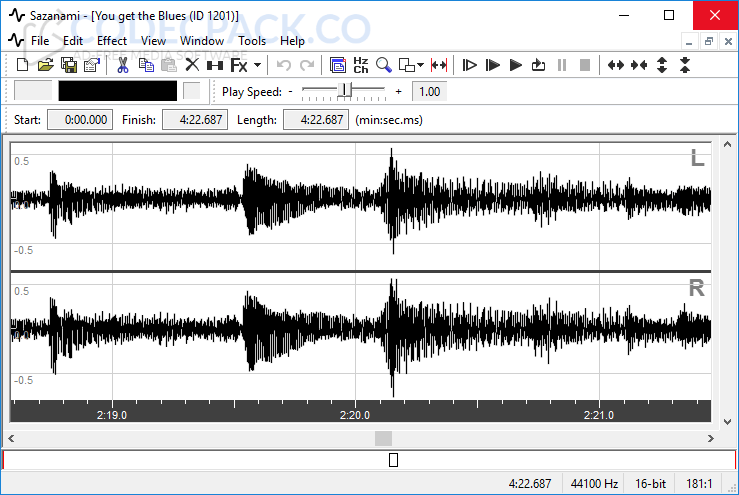Toggle loop playback icon

click(538, 65)
